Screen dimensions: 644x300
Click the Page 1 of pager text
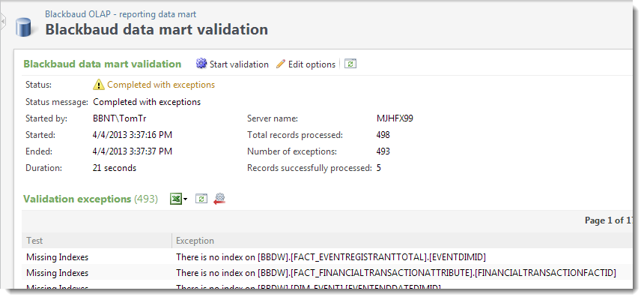(x=609, y=220)
